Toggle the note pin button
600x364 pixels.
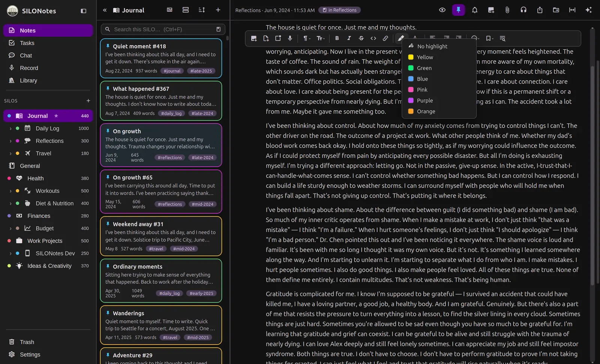(x=458, y=10)
